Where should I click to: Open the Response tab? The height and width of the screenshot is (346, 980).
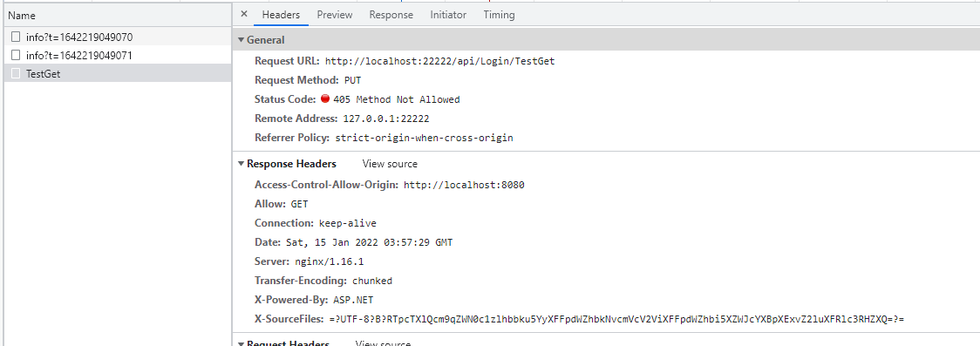pos(391,14)
